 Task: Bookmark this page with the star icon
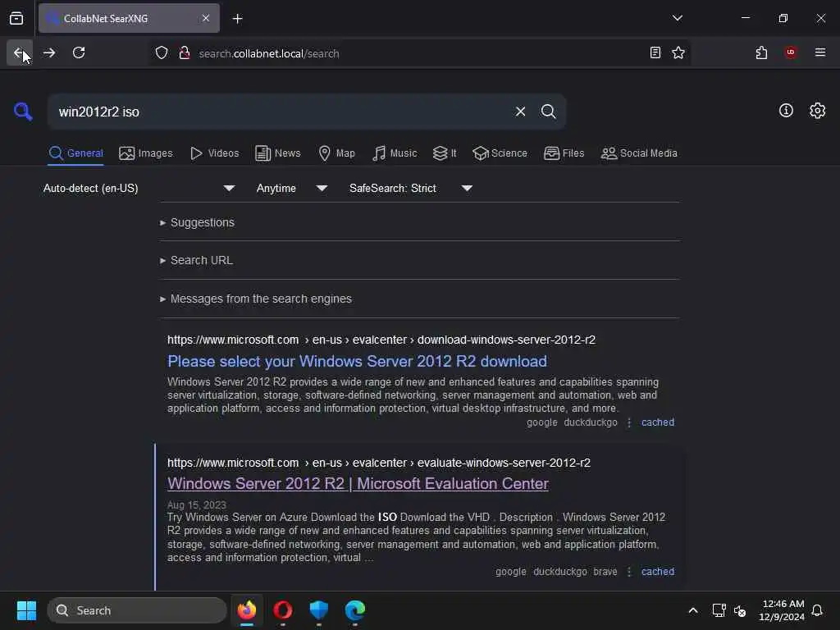(x=678, y=52)
